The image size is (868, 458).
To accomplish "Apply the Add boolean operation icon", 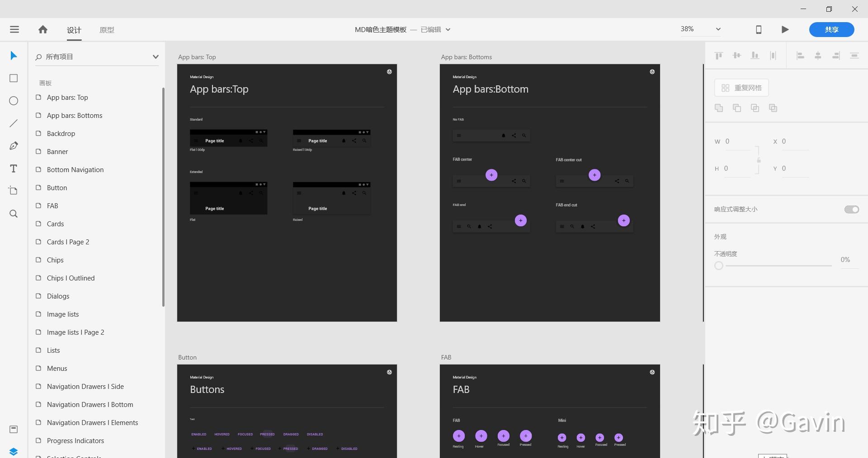I will click(x=719, y=108).
